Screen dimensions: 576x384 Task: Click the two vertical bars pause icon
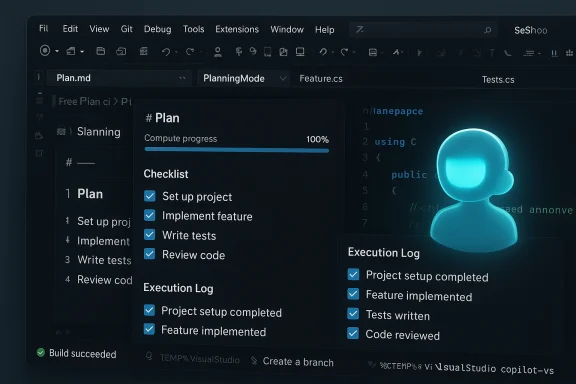click(554, 53)
